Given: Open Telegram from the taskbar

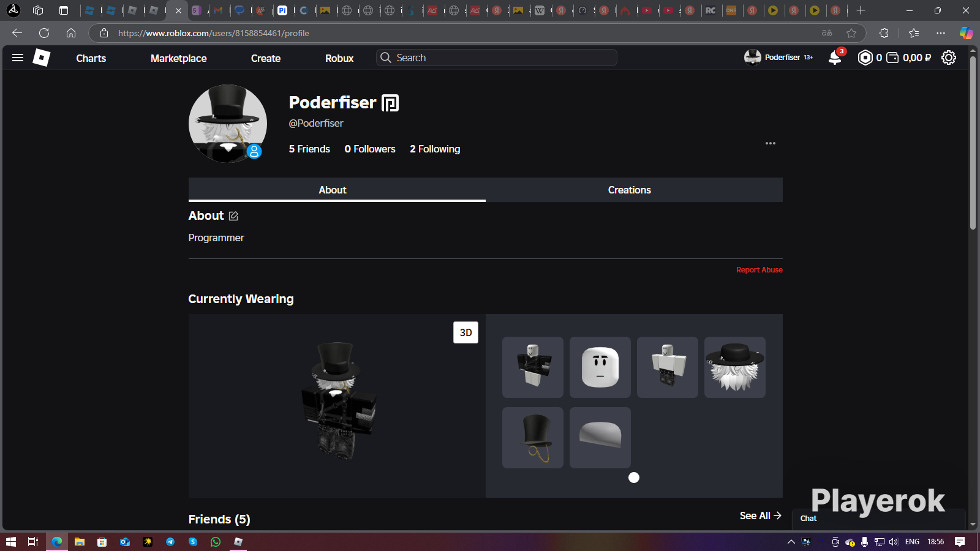Looking at the screenshot, I should point(170,542).
